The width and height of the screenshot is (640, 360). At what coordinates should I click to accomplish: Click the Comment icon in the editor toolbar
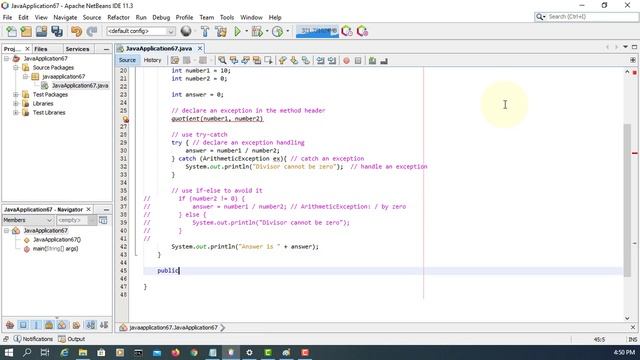[372, 60]
